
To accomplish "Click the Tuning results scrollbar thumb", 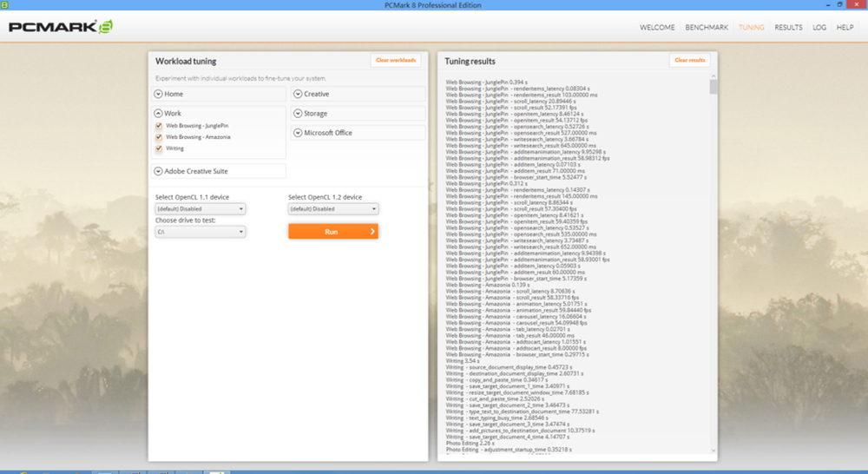I will (x=713, y=87).
